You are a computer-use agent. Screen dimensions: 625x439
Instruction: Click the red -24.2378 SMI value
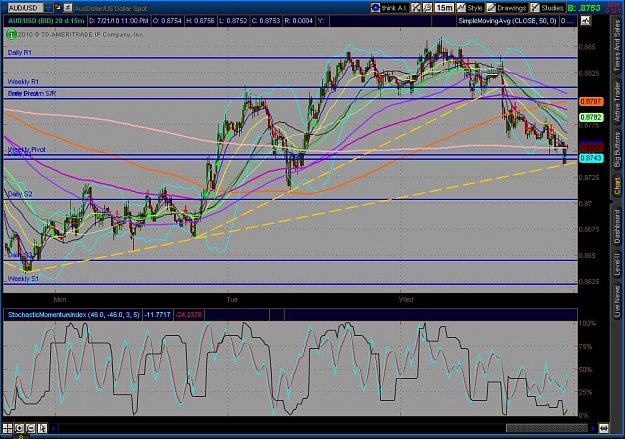click(189, 315)
